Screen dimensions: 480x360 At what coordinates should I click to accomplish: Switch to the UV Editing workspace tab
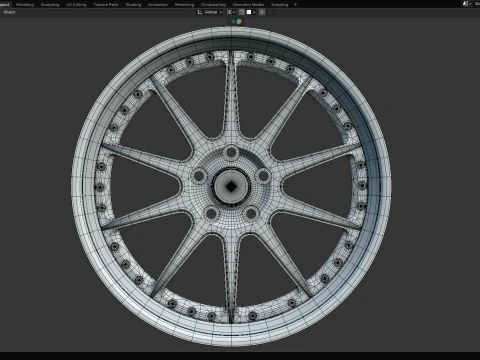point(76,5)
